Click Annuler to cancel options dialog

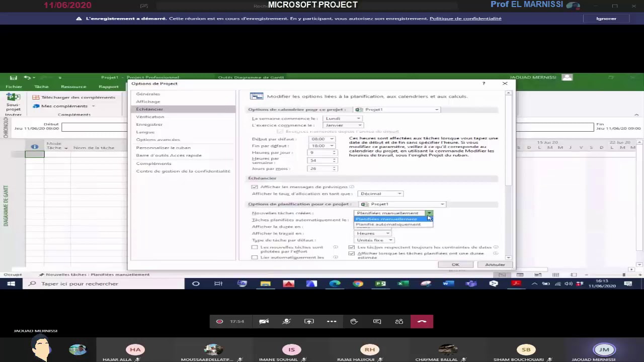click(x=495, y=264)
